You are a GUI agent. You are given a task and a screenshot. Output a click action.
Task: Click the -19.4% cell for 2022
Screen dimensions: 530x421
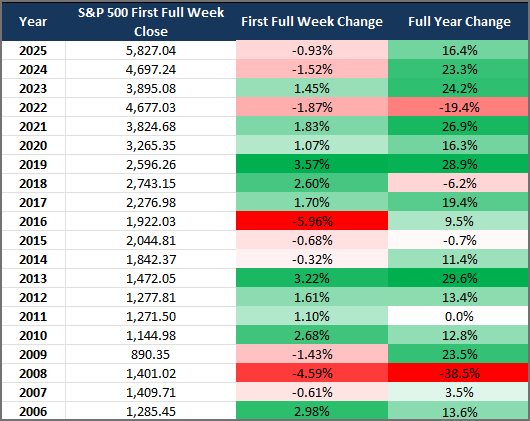pos(459,107)
